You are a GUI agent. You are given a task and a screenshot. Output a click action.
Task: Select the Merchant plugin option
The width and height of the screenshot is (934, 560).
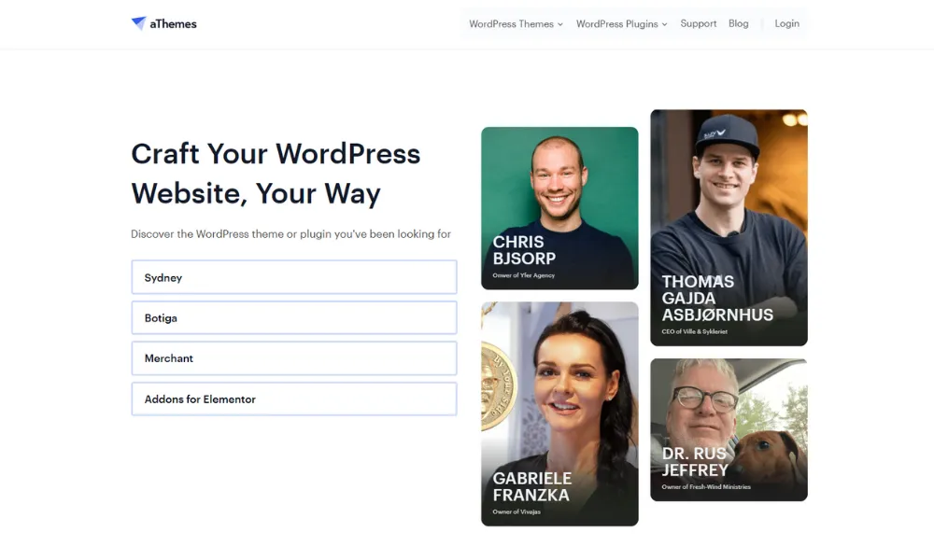(293, 358)
